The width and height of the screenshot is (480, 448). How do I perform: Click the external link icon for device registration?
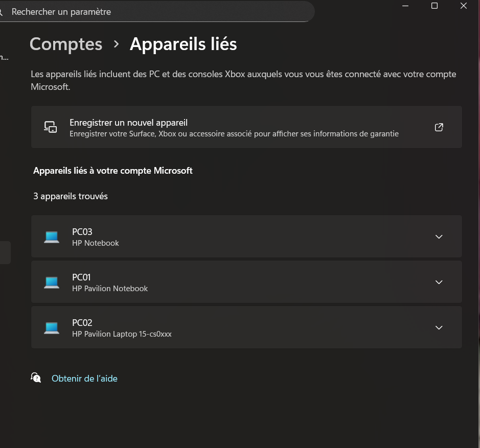tap(439, 127)
